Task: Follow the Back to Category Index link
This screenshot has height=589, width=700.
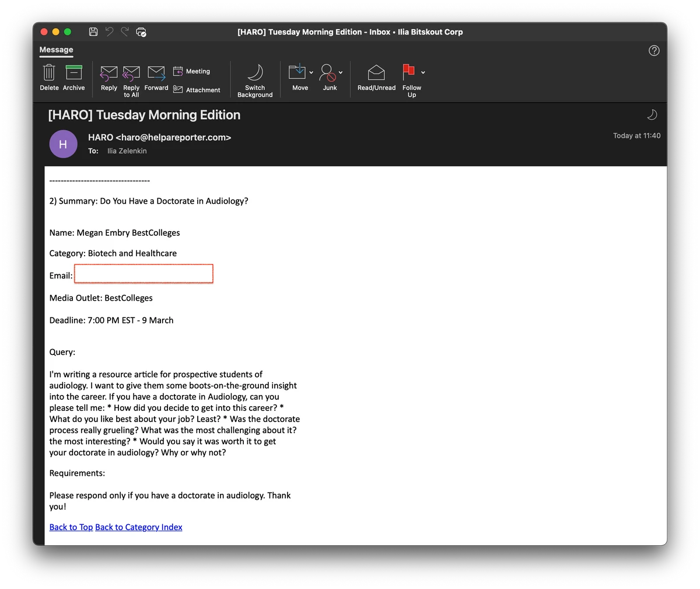Action: 139,527
